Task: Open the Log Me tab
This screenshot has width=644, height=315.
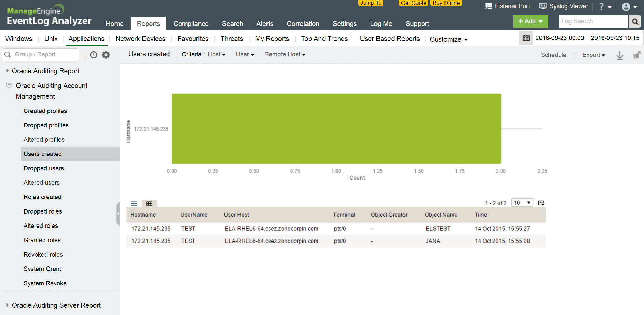Action: pos(381,24)
